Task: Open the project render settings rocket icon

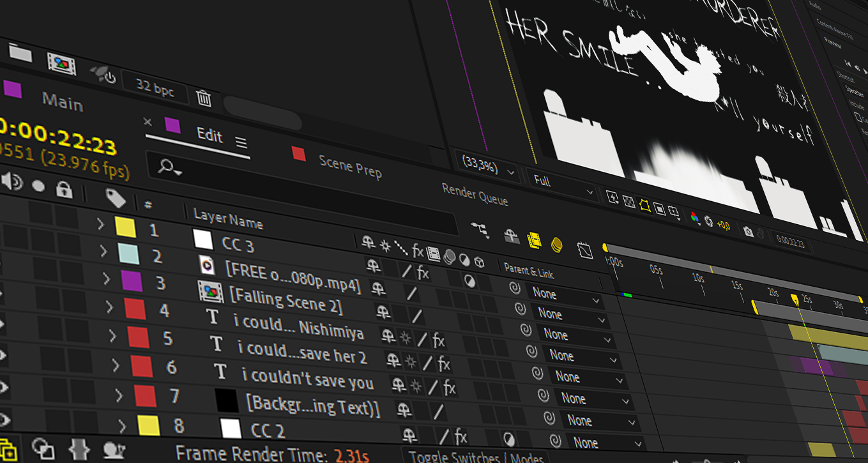Action: pos(102,74)
